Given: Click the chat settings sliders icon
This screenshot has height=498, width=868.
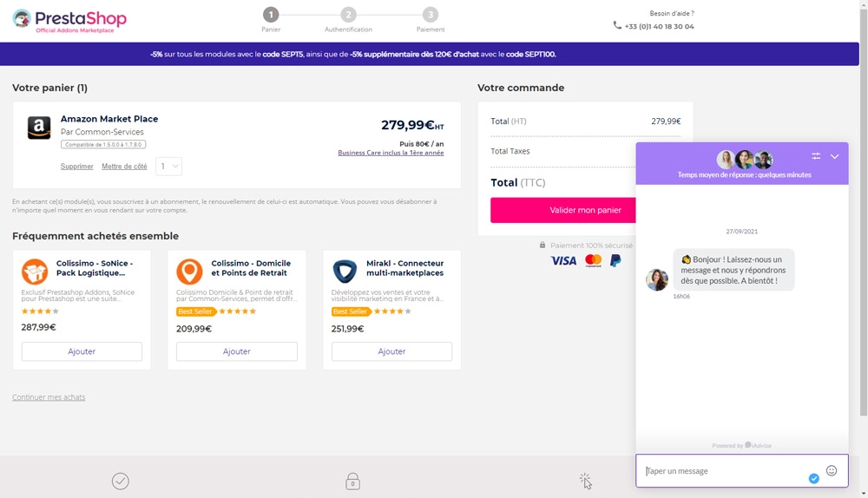Looking at the screenshot, I should click(816, 156).
